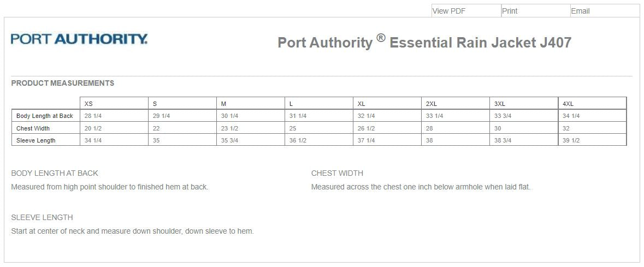Open the View PDF link
Viewport: 644px width, 267px height.
tap(449, 11)
